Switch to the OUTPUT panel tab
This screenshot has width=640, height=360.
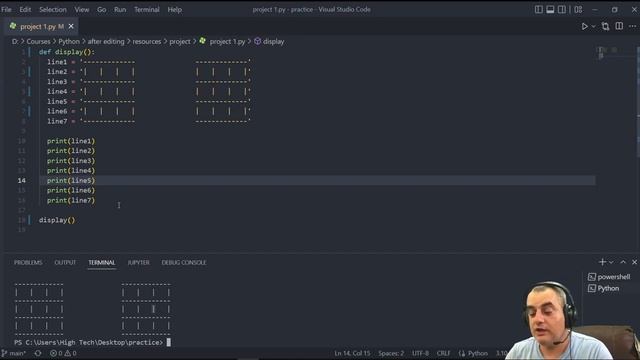pyautogui.click(x=65, y=262)
